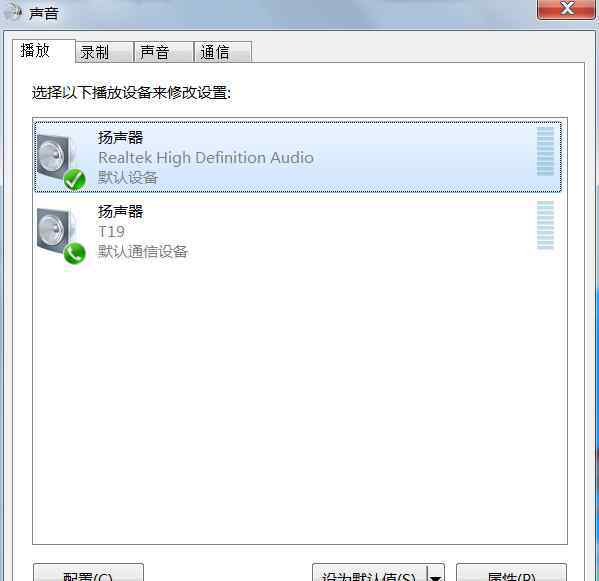Switch to the 录制 tab
The width and height of the screenshot is (599, 581).
click(x=104, y=52)
